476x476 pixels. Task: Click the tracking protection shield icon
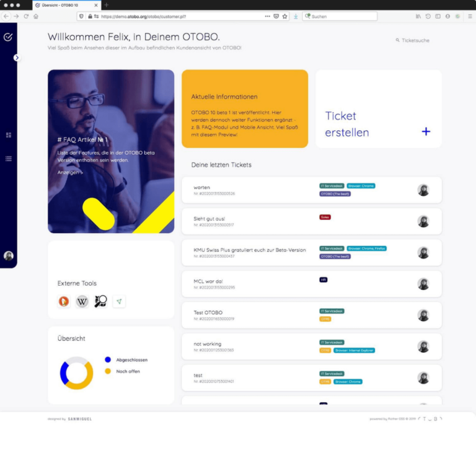click(x=81, y=16)
